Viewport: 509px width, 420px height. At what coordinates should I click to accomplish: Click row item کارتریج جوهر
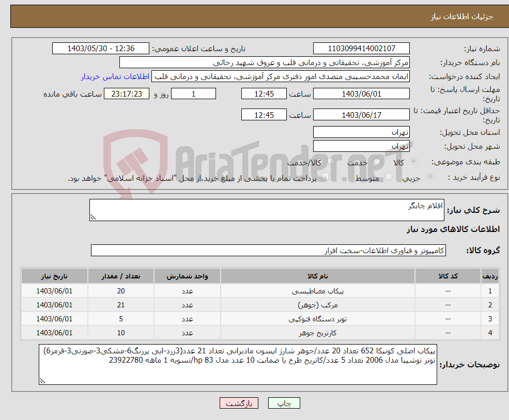pyautogui.click(x=318, y=333)
